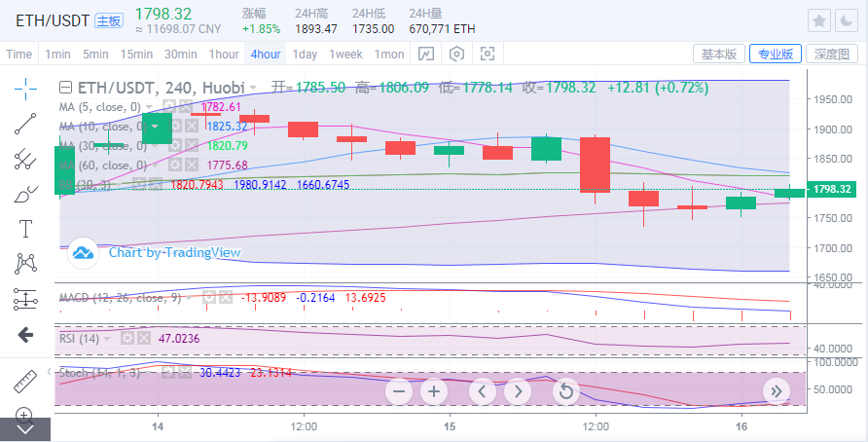Choose the pitchfork drawing tool
Viewport: 868px width, 442px height.
click(x=25, y=160)
